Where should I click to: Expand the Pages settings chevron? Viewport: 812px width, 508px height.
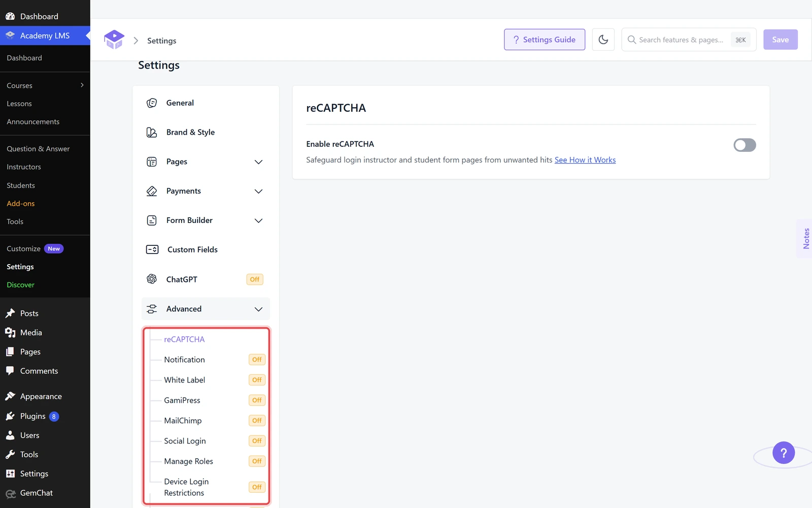[x=258, y=162]
